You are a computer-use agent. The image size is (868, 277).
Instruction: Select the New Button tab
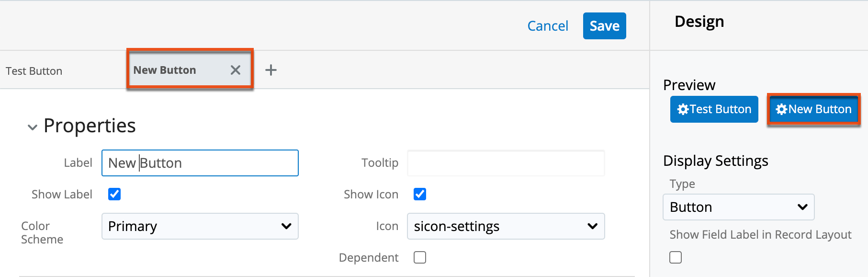click(x=165, y=70)
